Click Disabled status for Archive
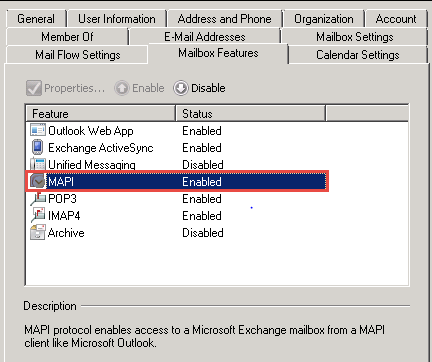 [x=203, y=233]
